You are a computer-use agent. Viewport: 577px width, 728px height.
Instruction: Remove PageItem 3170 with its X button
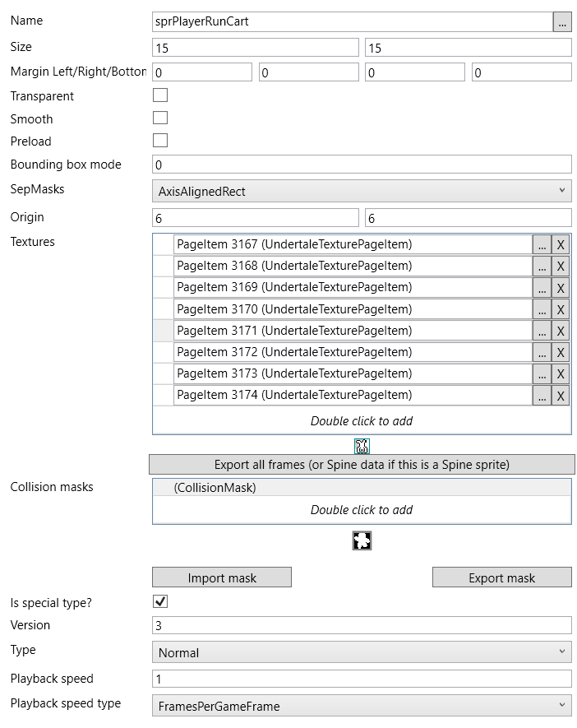(561, 309)
